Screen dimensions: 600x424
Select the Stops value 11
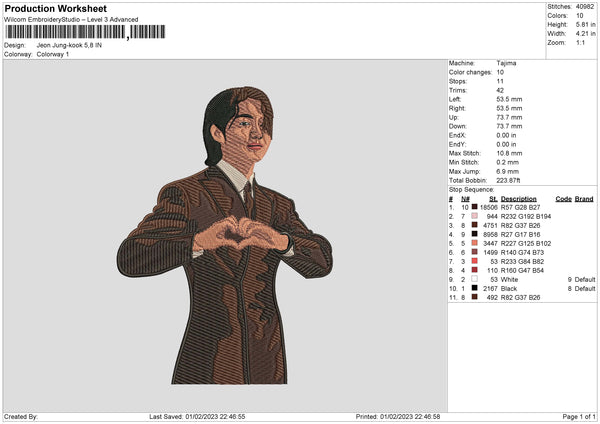[x=500, y=81]
